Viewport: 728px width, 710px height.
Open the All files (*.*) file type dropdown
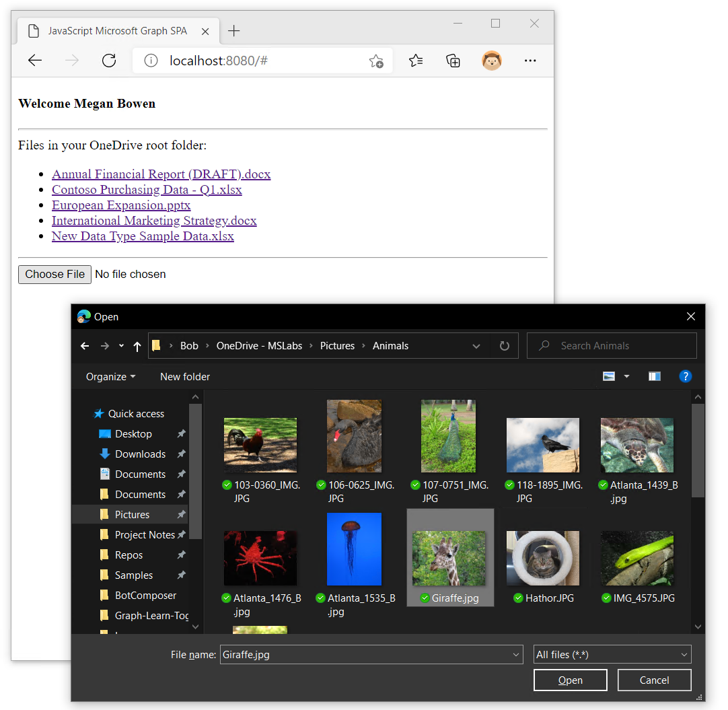click(x=611, y=653)
